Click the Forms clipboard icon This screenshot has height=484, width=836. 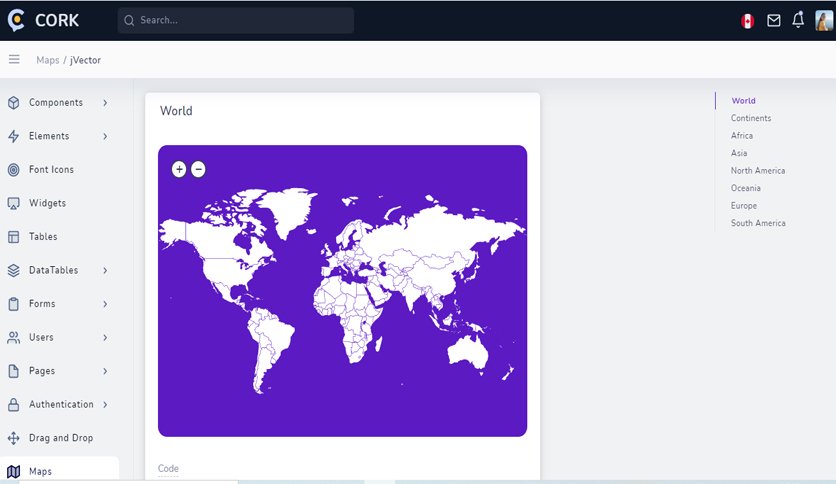coord(14,304)
